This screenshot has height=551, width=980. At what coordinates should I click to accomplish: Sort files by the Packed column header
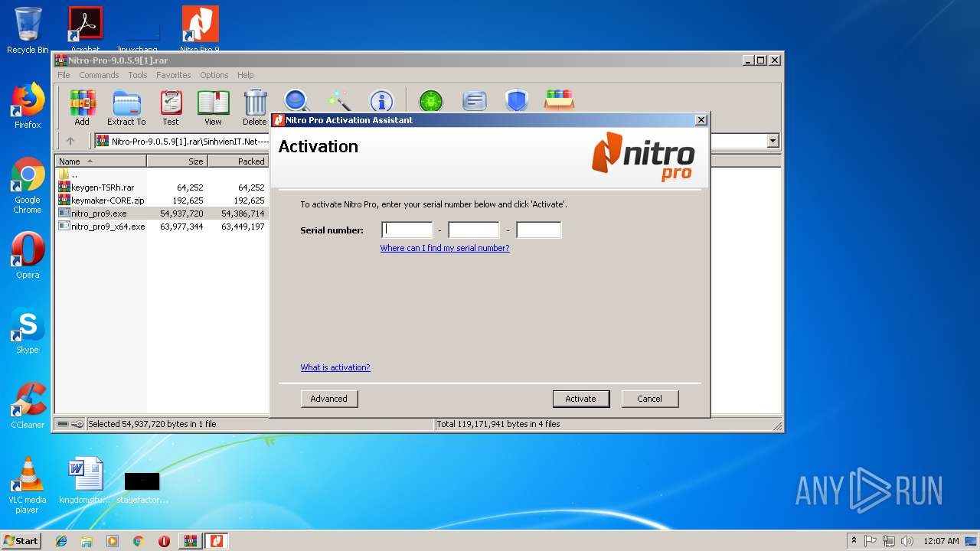(x=238, y=161)
